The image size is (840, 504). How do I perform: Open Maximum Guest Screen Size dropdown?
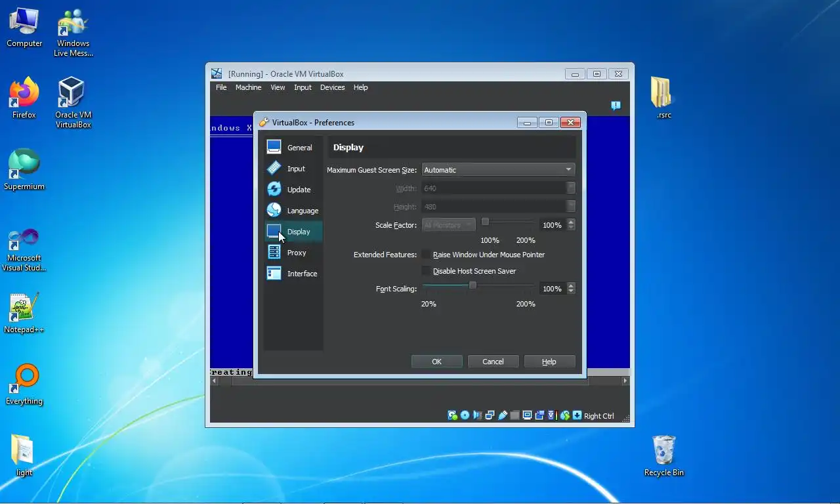coord(498,170)
